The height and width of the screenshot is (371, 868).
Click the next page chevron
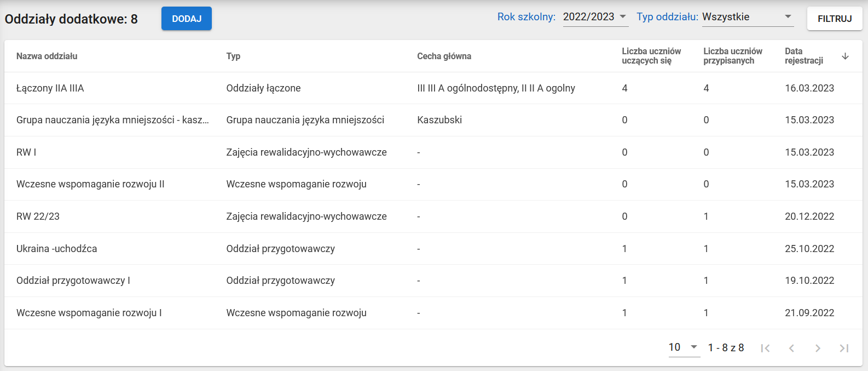pos(818,348)
